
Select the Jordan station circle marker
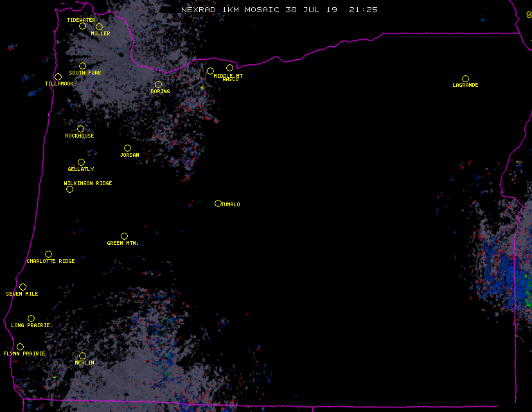[127, 148]
